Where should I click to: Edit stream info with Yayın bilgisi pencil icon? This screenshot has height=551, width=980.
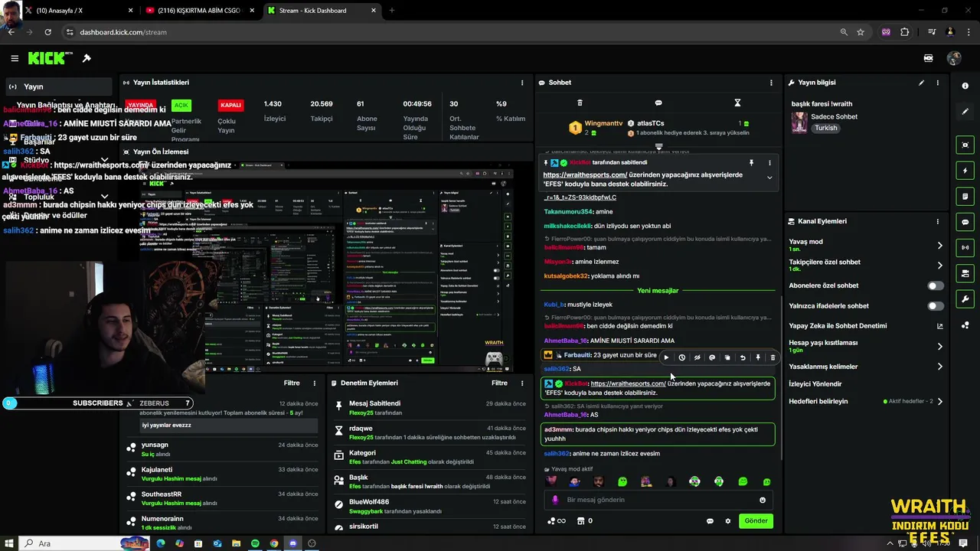pos(921,83)
